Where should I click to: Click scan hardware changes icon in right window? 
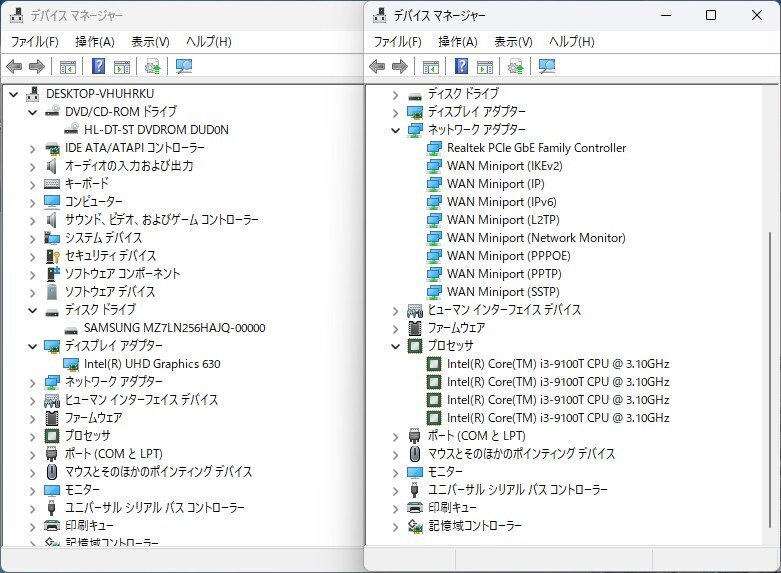coord(547,66)
